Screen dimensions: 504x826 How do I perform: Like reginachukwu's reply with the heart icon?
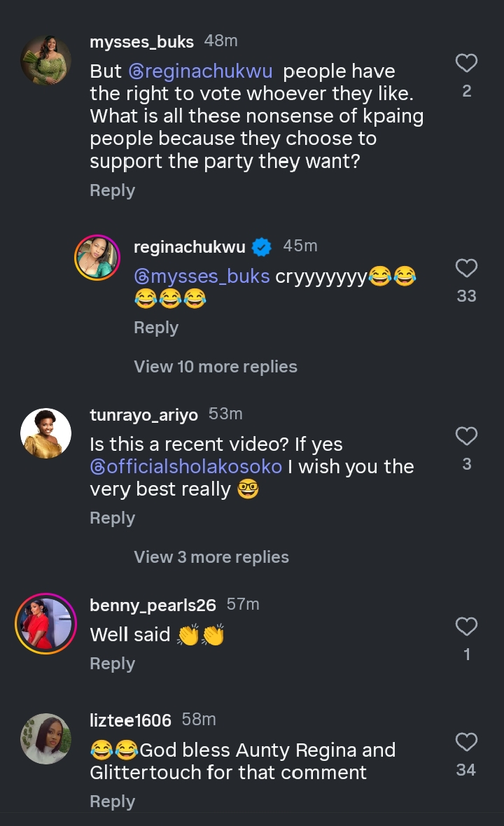[x=466, y=268]
